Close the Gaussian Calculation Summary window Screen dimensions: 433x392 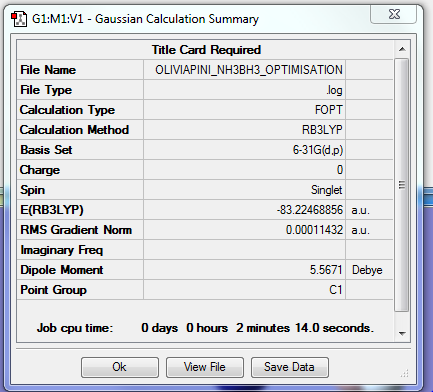coord(394,14)
